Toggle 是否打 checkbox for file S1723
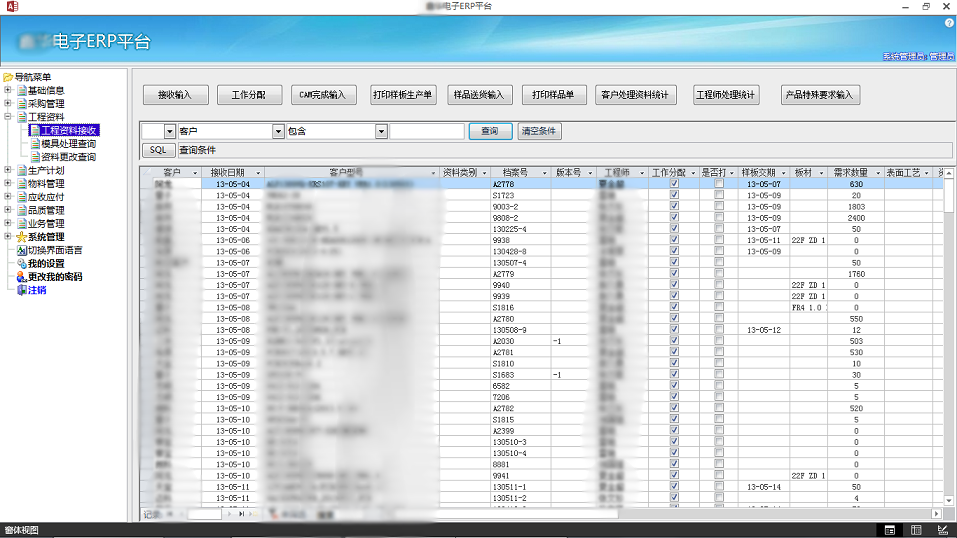957x538 pixels. pos(719,195)
